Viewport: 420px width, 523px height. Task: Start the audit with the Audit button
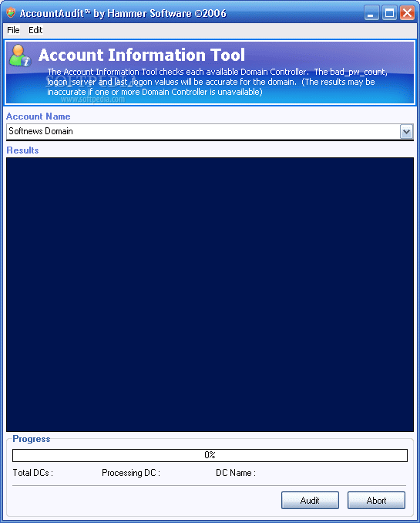(x=310, y=500)
